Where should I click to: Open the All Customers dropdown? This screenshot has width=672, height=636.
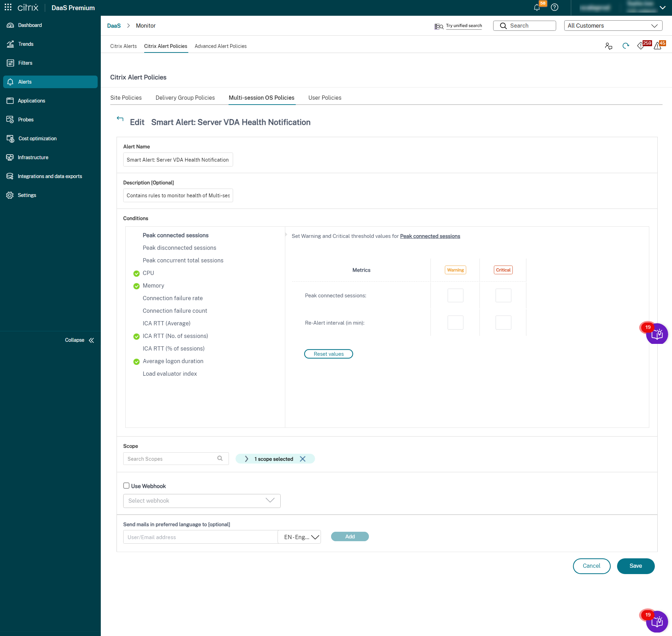coord(613,26)
